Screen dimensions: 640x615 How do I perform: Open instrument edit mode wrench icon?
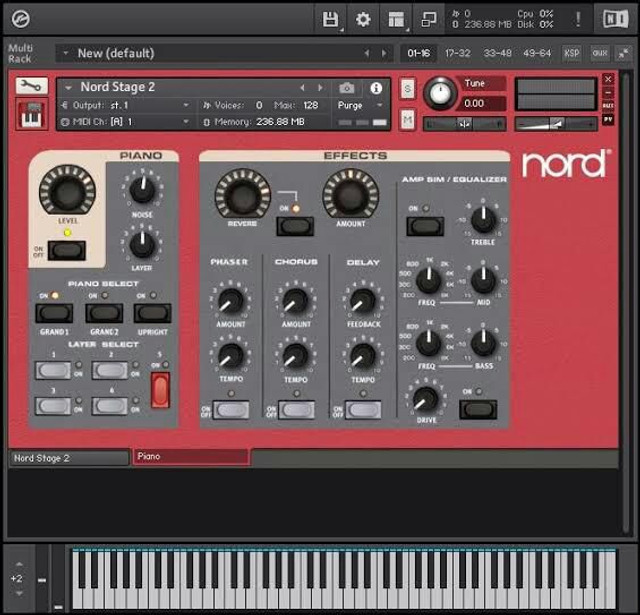(x=31, y=86)
